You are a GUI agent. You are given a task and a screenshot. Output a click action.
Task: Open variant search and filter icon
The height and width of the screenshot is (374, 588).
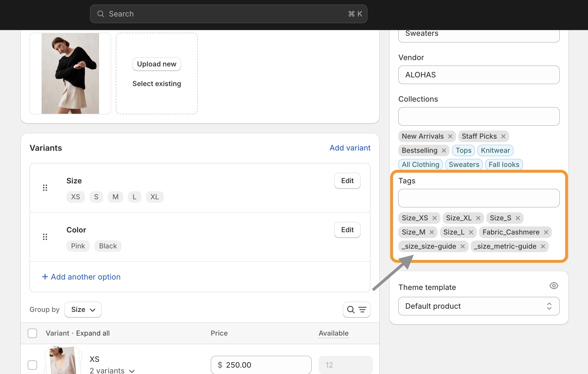pyautogui.click(x=356, y=310)
